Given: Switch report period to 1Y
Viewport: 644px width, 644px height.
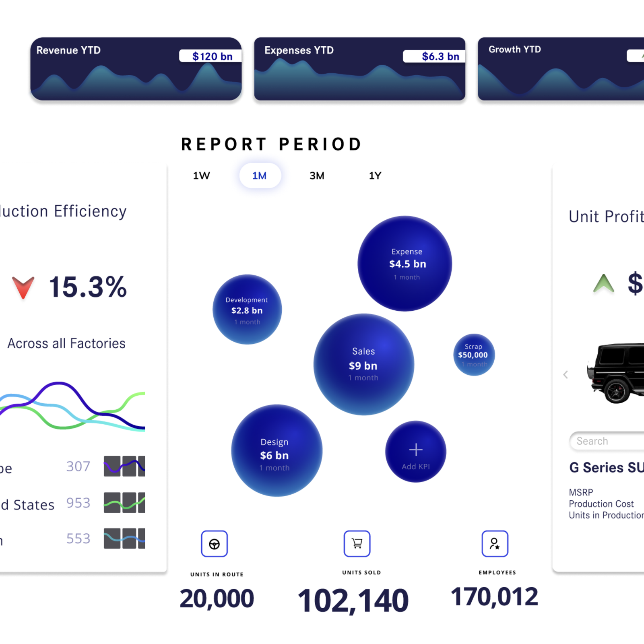Looking at the screenshot, I should (375, 176).
